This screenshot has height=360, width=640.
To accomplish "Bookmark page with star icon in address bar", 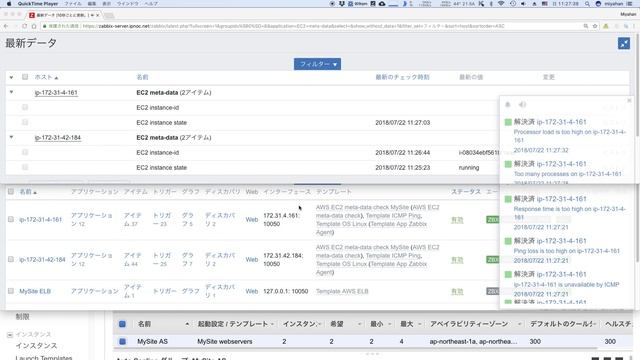I will pyautogui.click(x=595, y=26).
